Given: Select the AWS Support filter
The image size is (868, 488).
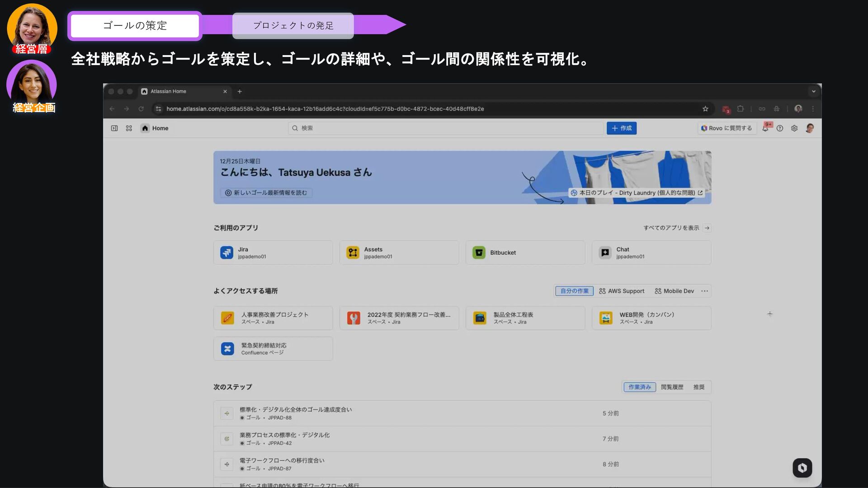Looking at the screenshot, I should [x=622, y=291].
